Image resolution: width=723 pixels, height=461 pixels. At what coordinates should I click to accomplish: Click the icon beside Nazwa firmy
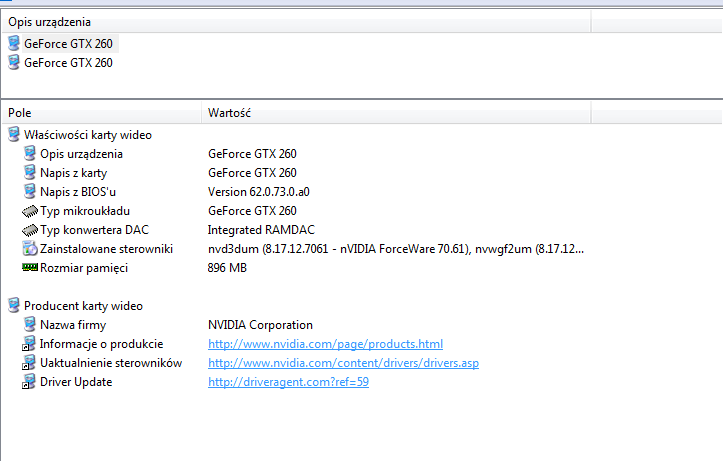pos(30,325)
